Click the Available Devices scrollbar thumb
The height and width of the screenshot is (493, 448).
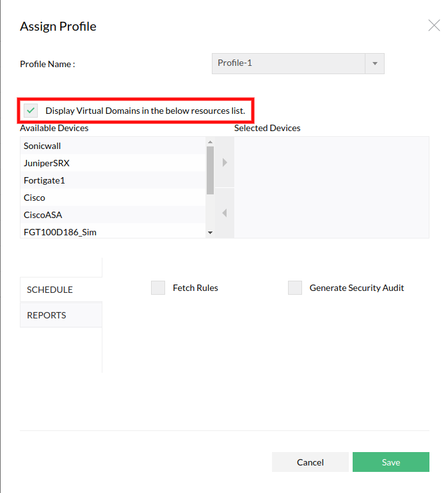pos(210,169)
